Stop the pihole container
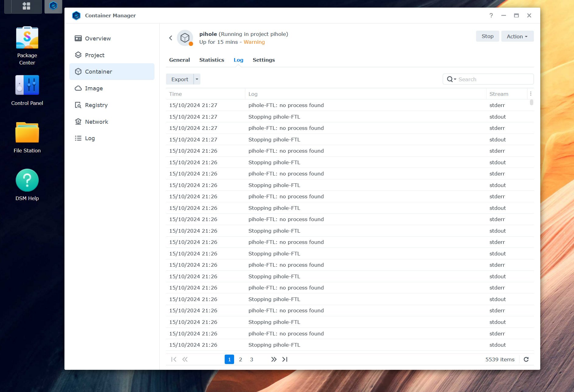 point(487,36)
